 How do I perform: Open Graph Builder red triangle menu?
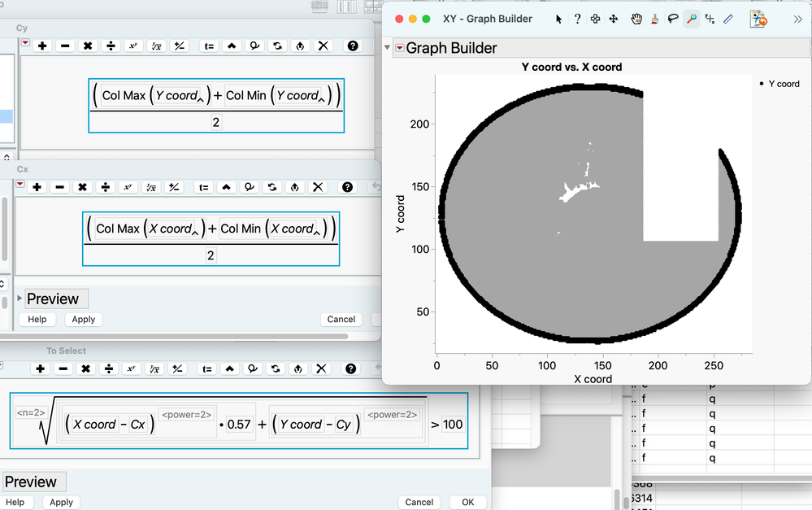400,48
